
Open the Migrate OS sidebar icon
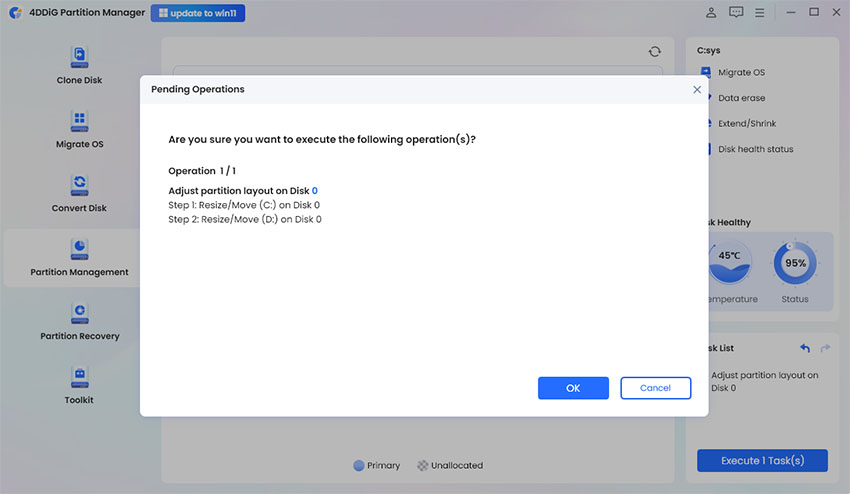coord(79,121)
